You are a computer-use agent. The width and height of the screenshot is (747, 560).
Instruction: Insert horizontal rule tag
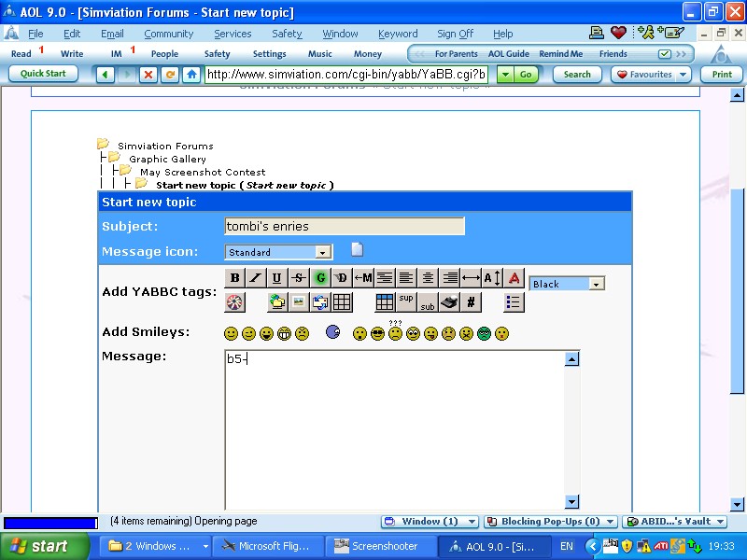point(471,277)
